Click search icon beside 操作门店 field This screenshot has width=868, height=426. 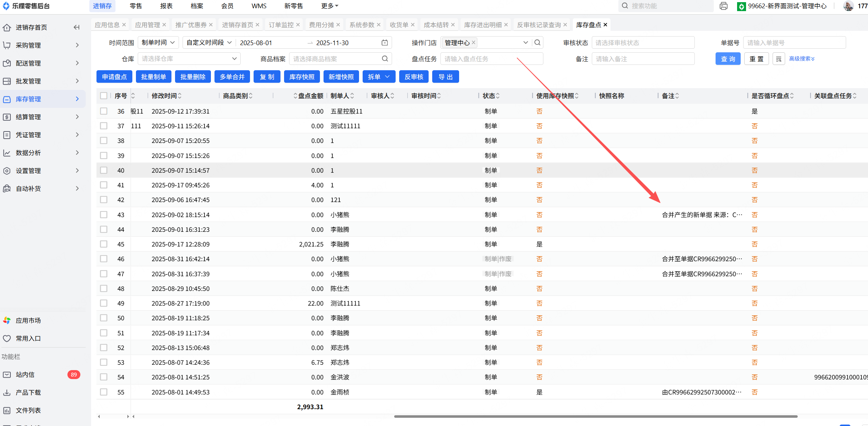[537, 43]
